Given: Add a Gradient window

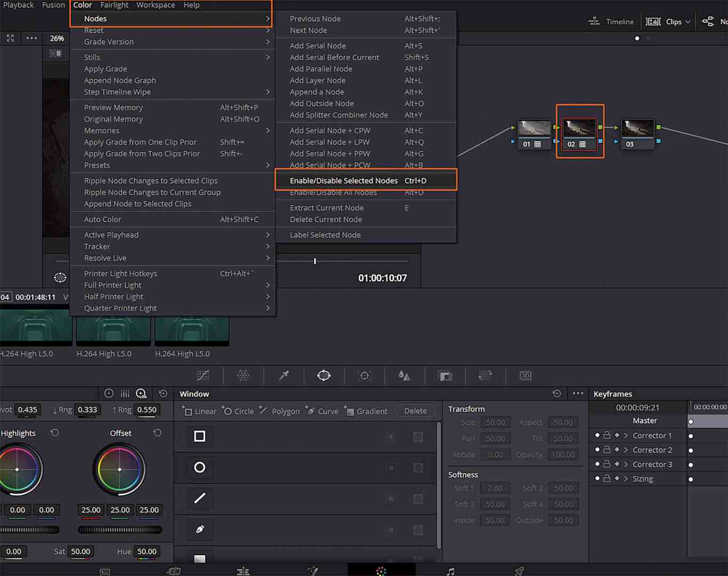Looking at the screenshot, I should point(366,411).
